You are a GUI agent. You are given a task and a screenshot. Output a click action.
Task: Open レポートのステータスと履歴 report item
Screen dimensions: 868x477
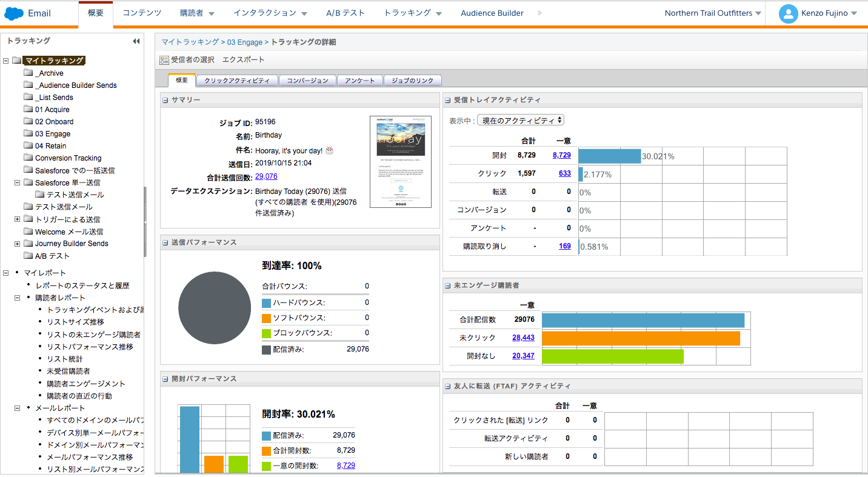[82, 285]
